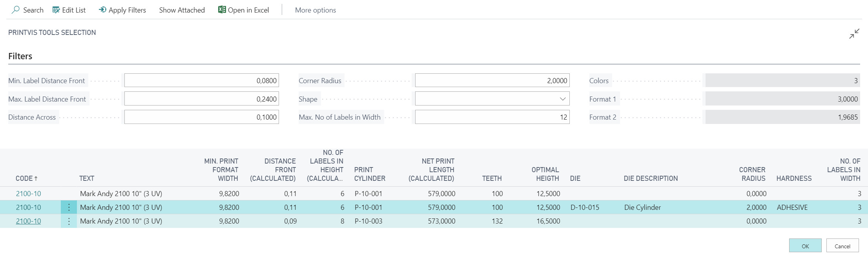
Task: Open row options for the D-10-015 row
Action: tap(69, 207)
